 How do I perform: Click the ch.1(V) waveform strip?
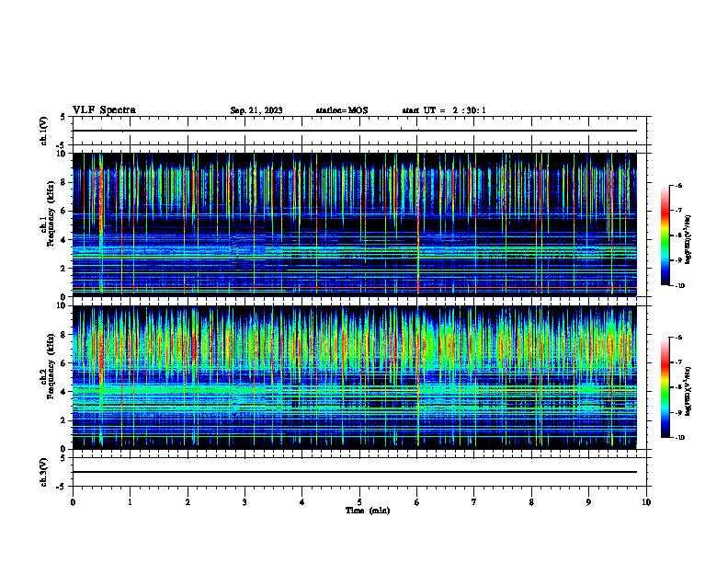pos(359,131)
